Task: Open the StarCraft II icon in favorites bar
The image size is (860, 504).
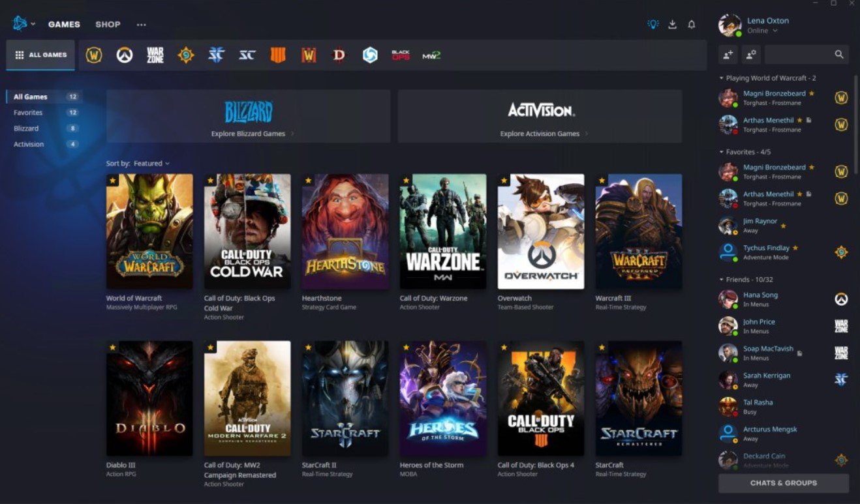Action: 215,55
